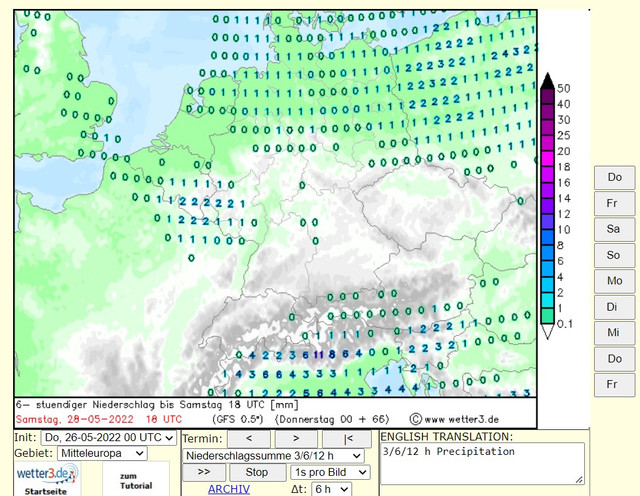Open the Init date dropdown
Image resolution: width=640 pixels, height=496 pixels.
(109, 438)
